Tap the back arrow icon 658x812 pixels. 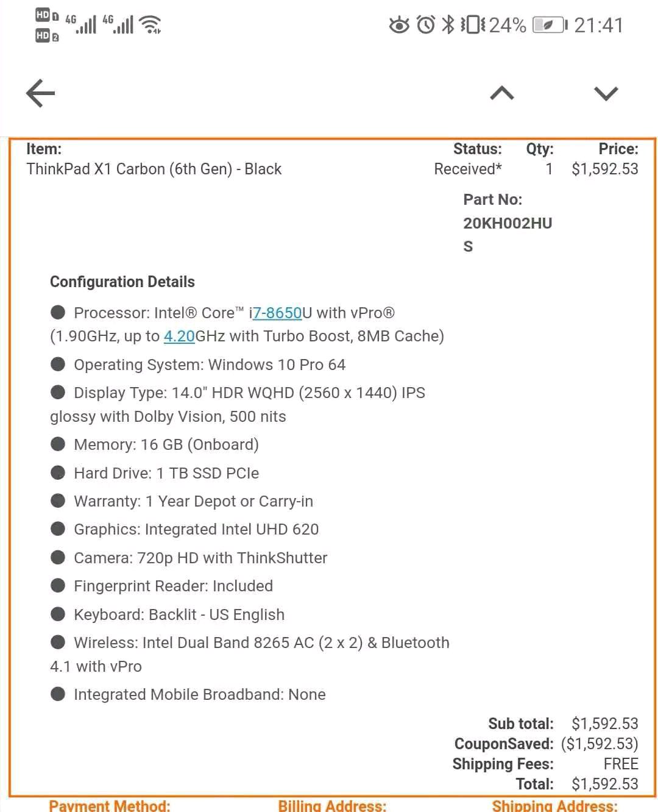tap(41, 93)
